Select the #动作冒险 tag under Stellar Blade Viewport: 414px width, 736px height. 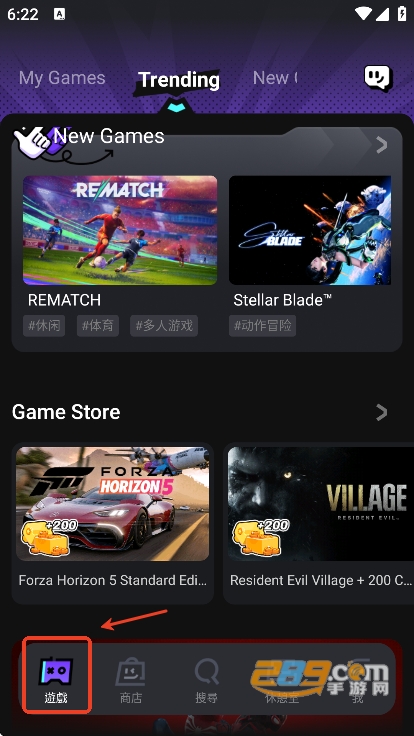pyautogui.click(x=262, y=326)
